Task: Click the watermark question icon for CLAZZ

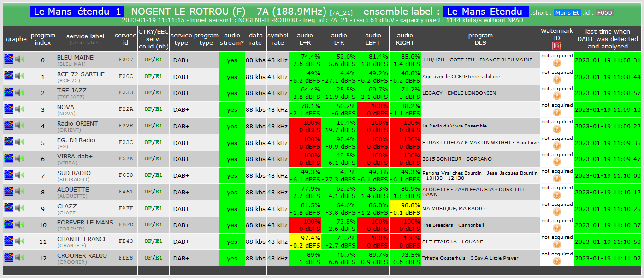Action: pos(557,212)
